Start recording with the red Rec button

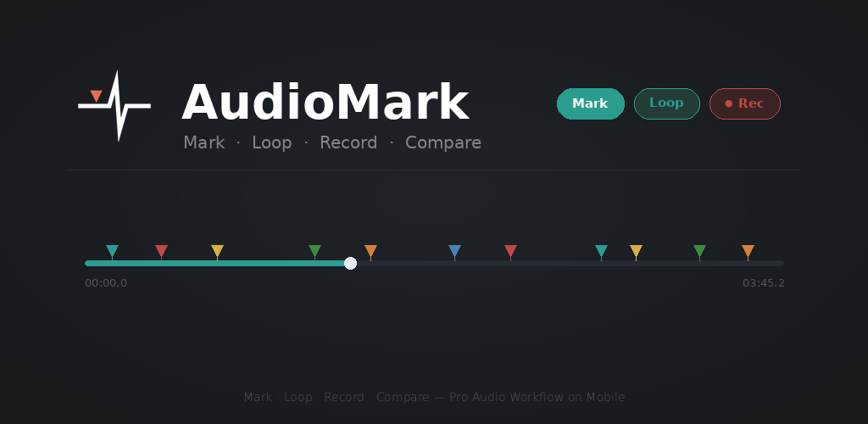tap(744, 103)
